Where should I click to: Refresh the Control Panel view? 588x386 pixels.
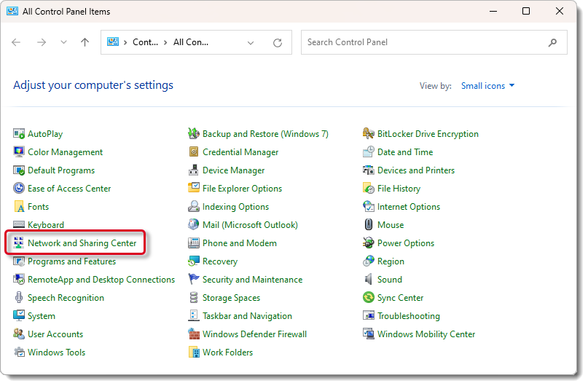coord(278,43)
